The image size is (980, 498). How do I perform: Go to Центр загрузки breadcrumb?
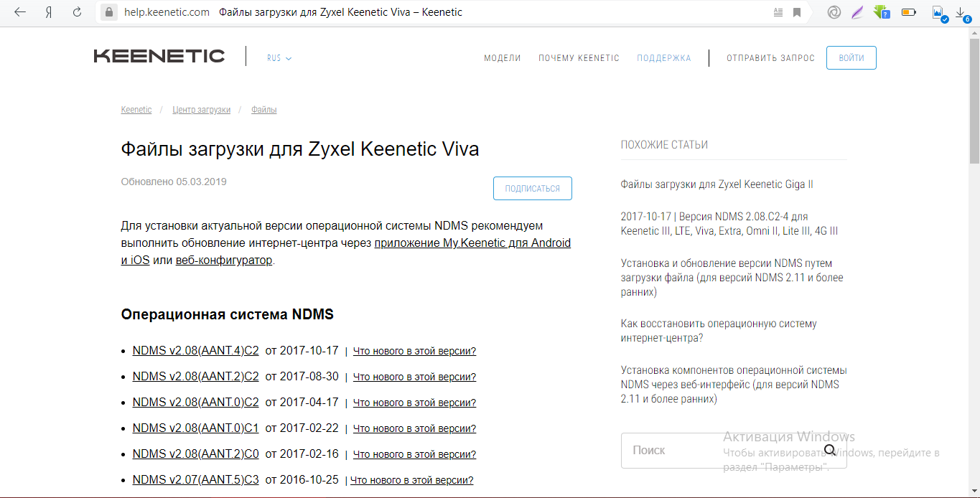click(201, 110)
